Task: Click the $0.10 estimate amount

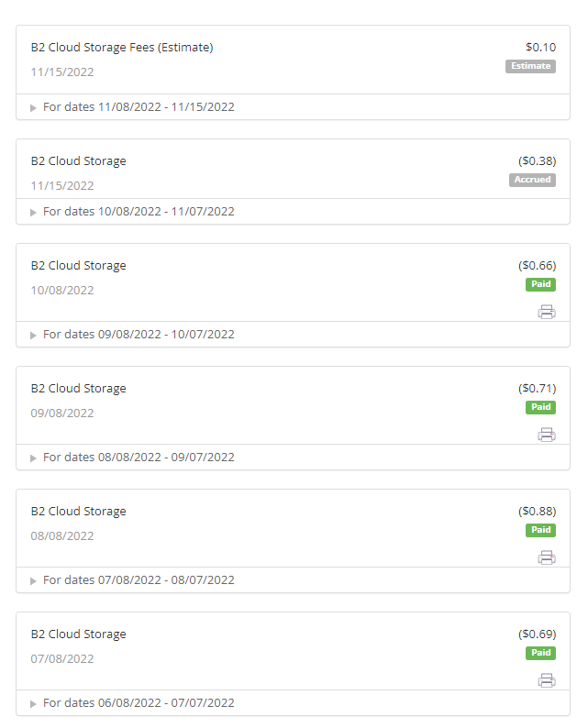Action: click(x=540, y=47)
